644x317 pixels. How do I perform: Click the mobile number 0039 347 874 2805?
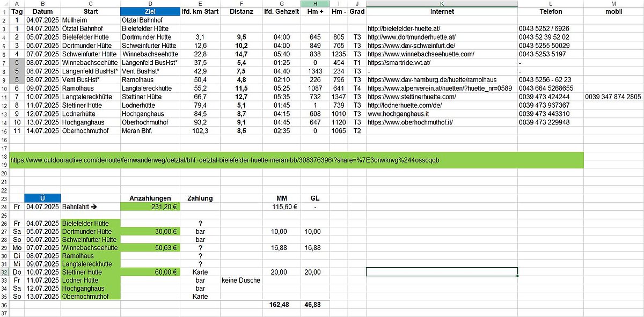click(x=613, y=97)
